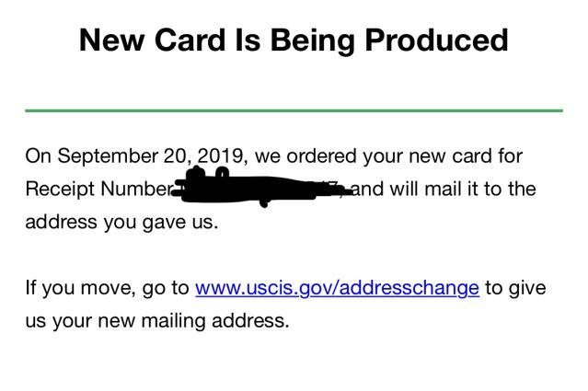
Task: Click the green horizontal divider line
Action: coord(294,110)
